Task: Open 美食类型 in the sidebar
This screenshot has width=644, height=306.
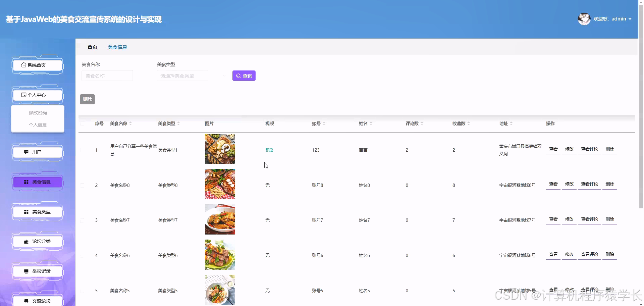Action: (37, 212)
